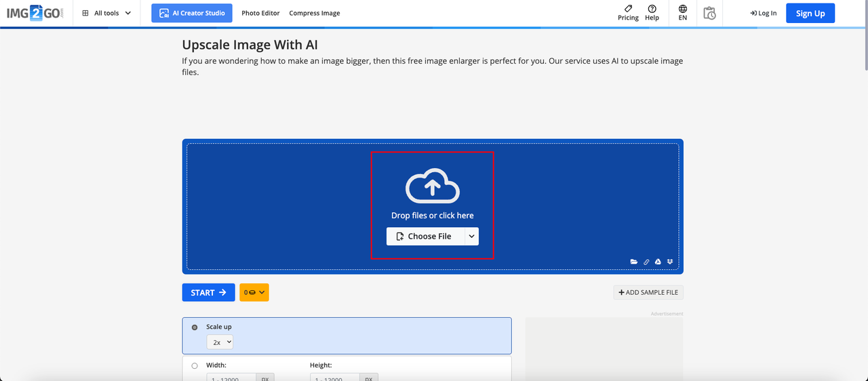The height and width of the screenshot is (381, 868).
Task: Open Compress Image page
Action: (315, 13)
